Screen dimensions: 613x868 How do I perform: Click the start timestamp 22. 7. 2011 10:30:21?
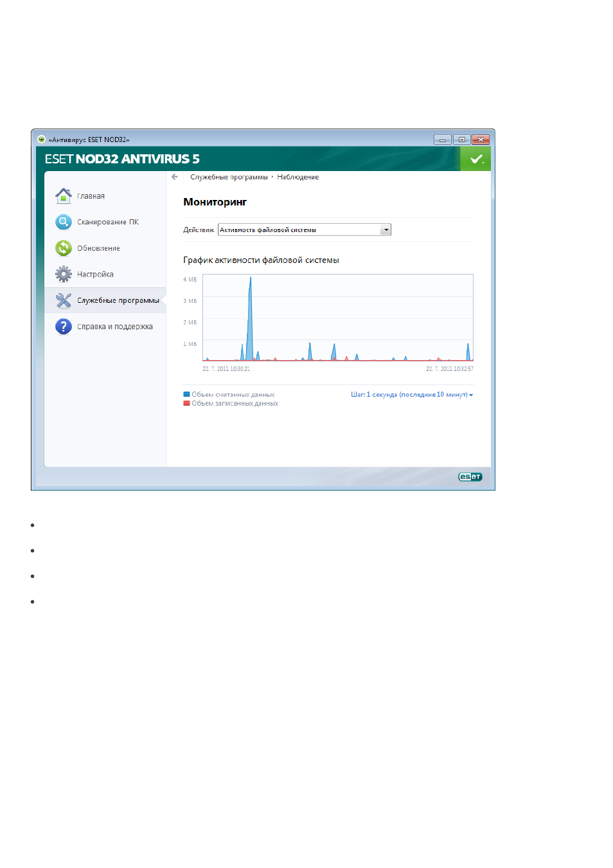[226, 368]
